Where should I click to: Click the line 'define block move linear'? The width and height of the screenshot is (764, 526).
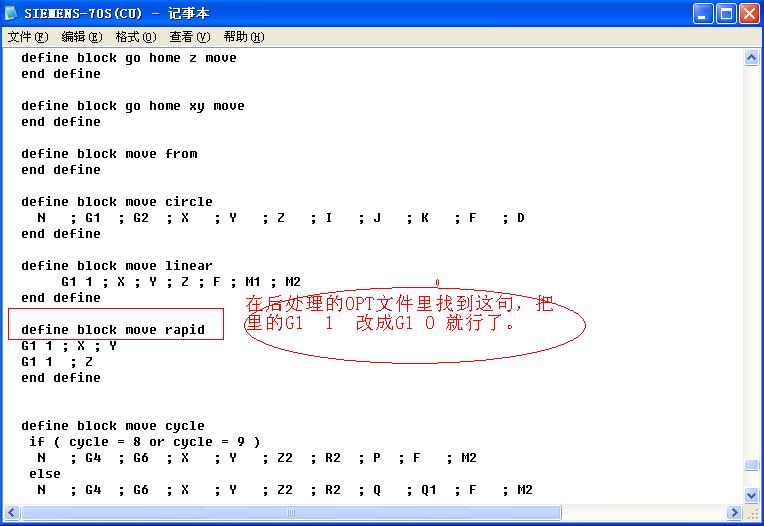(117, 266)
